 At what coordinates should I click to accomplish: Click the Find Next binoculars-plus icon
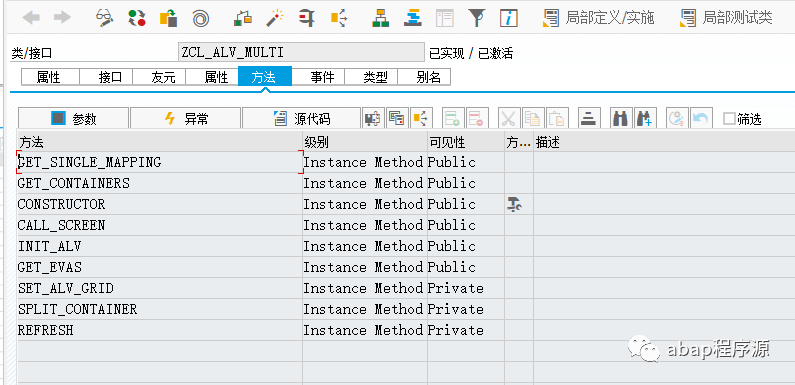tap(644, 119)
